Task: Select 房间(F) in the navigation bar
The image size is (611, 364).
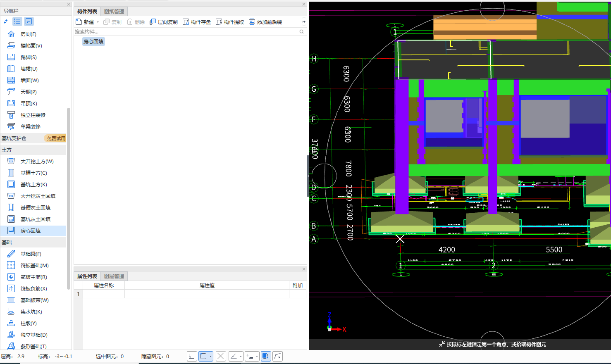Action: 28,34
